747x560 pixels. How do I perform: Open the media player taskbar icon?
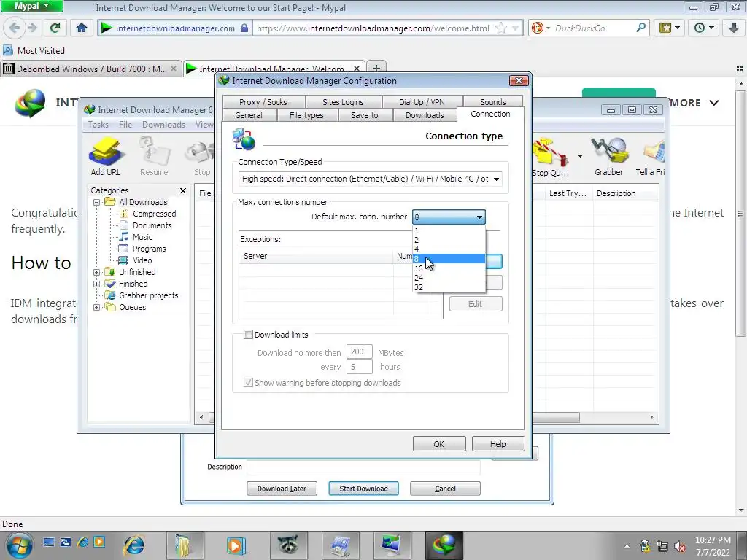pyautogui.click(x=236, y=545)
